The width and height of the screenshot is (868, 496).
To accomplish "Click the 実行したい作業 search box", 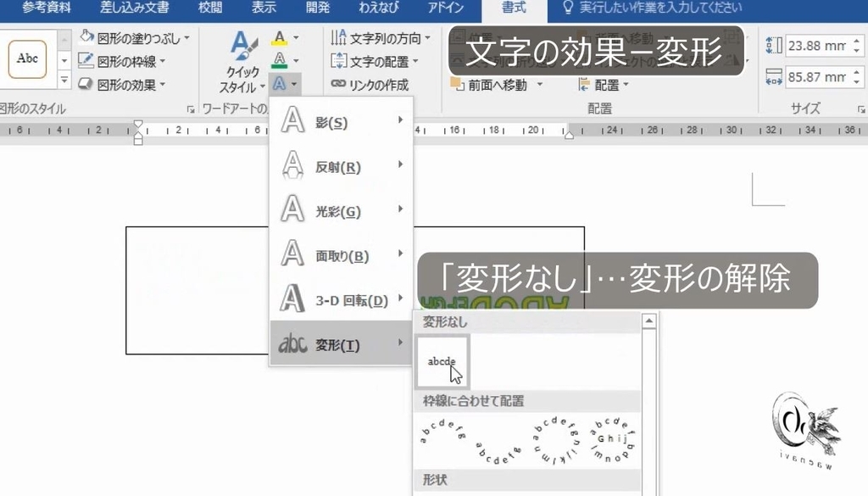I will pyautogui.click(x=654, y=8).
